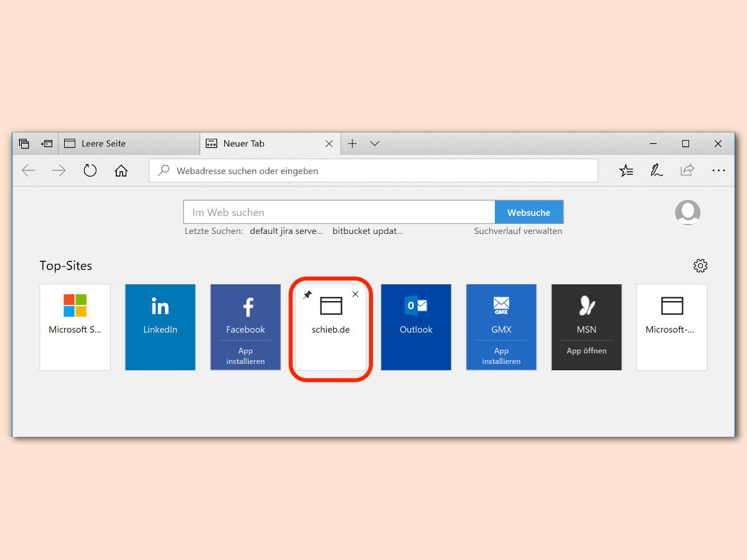Install the GMX app
The image size is (747, 560).
click(x=502, y=356)
